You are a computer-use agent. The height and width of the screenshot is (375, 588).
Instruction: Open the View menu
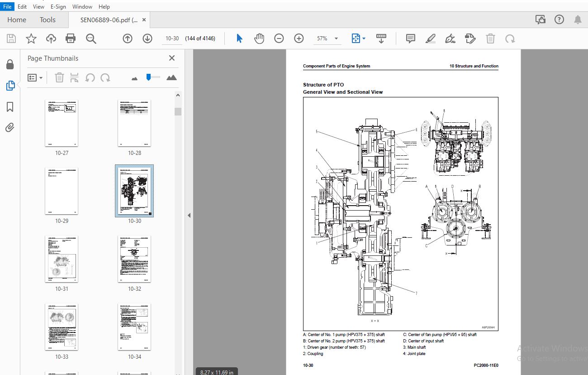click(39, 7)
